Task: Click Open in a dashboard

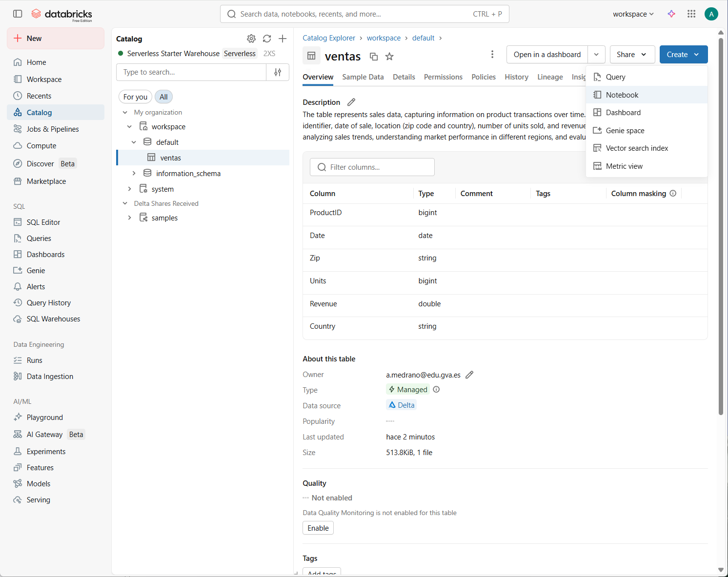Action: [547, 54]
